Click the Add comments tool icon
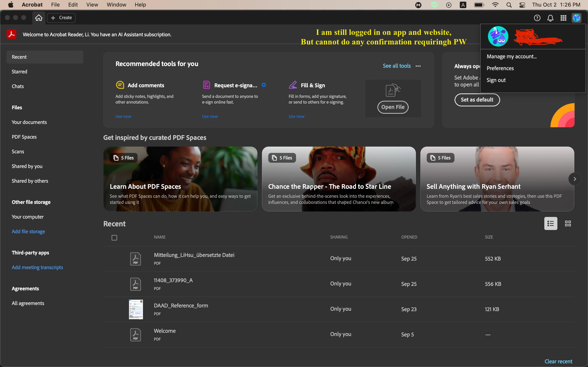Viewport: 588px width, 367px height. tap(120, 85)
